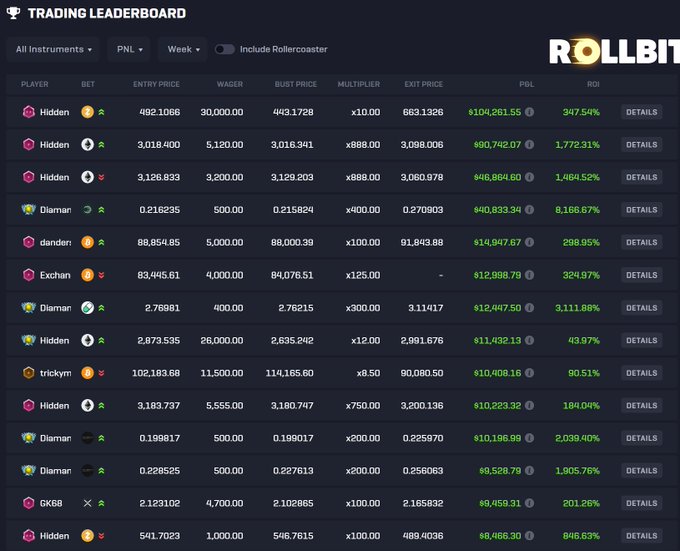Click the WAGER column header
Screen dimensions: 680x551
coord(230,84)
